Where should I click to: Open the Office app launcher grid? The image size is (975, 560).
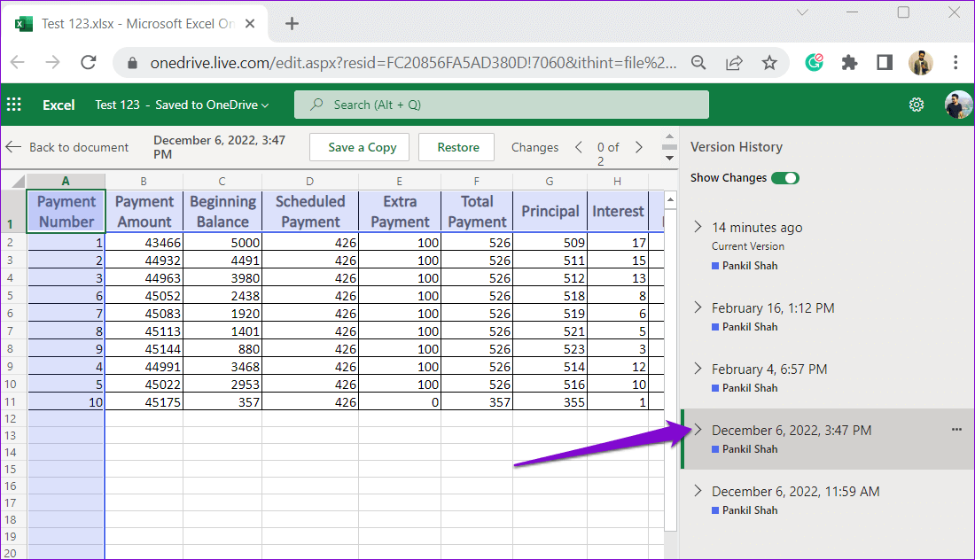click(x=14, y=105)
